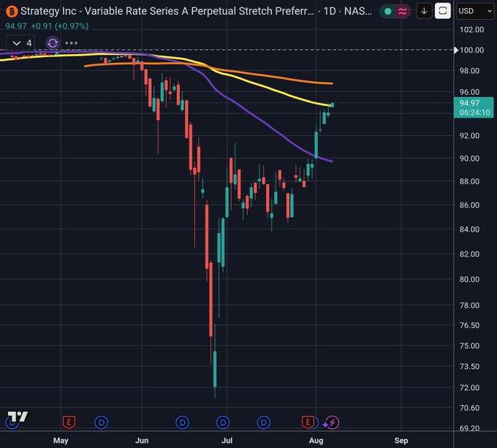
Task: Click the white bracket-frame button beside USD
Action: tap(443, 11)
